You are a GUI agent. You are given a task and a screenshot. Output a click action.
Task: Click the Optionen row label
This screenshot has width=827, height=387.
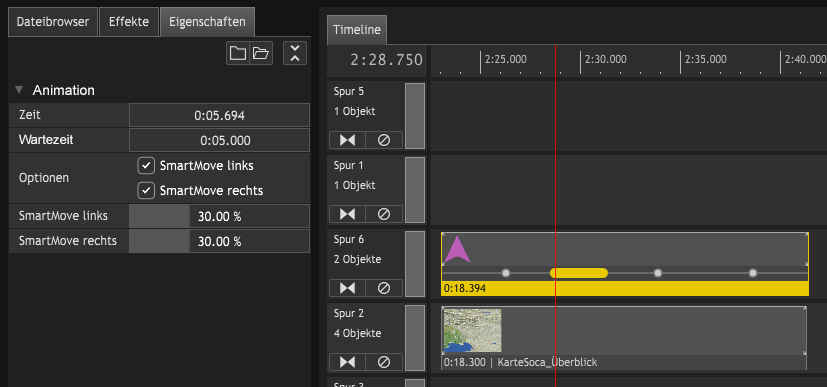pos(44,178)
